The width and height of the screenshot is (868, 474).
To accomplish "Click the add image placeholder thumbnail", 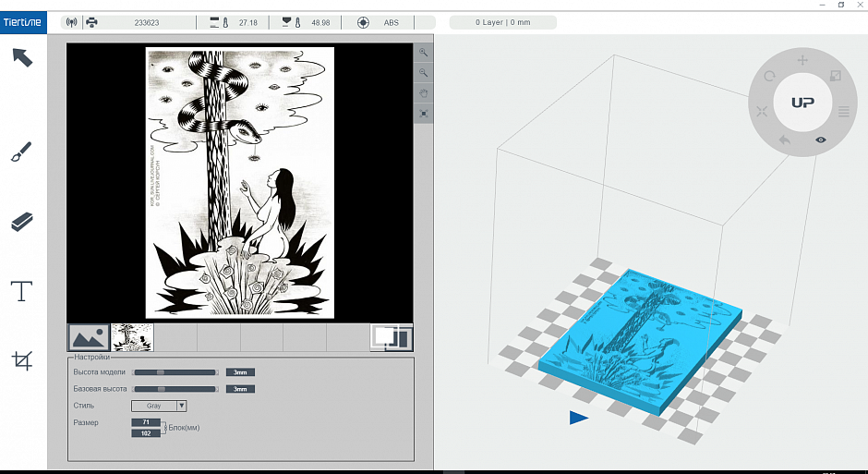I will [89, 337].
